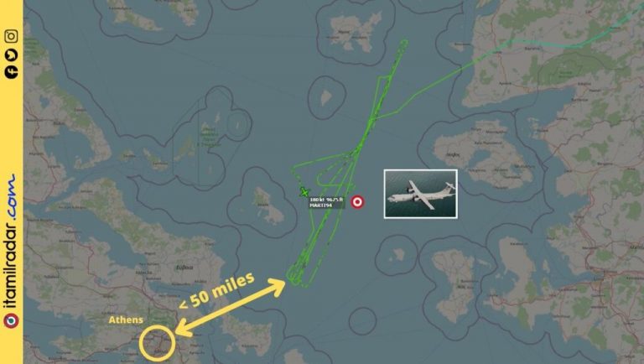This screenshot has height=364, width=644.
Task: Open the itamilradar.com vertical link
Action: [x=11, y=242]
